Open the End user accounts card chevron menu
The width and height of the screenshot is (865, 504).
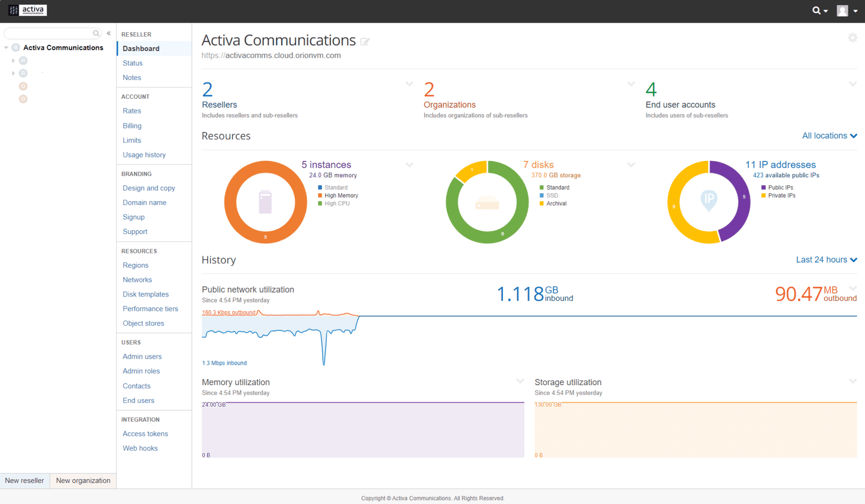853,84
